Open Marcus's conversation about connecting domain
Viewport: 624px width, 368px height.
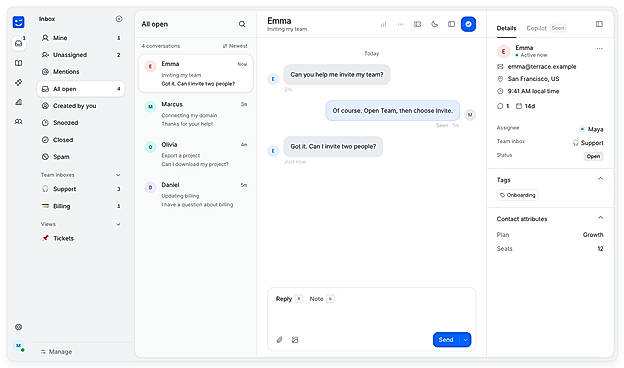(x=196, y=114)
